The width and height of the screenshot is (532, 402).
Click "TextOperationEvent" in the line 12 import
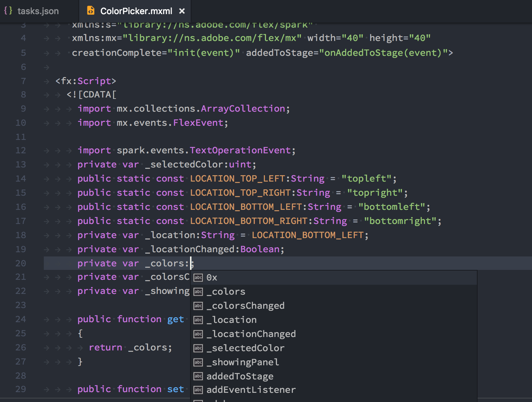[240, 150]
